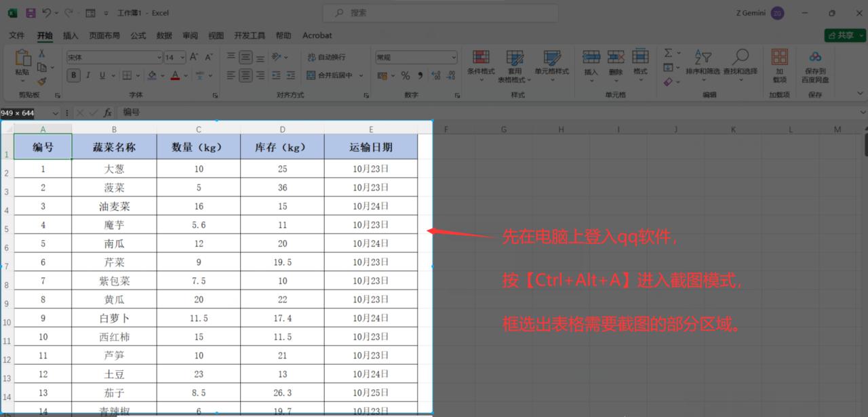
Task: Redo the last undone action
Action: pyautogui.click(x=68, y=13)
